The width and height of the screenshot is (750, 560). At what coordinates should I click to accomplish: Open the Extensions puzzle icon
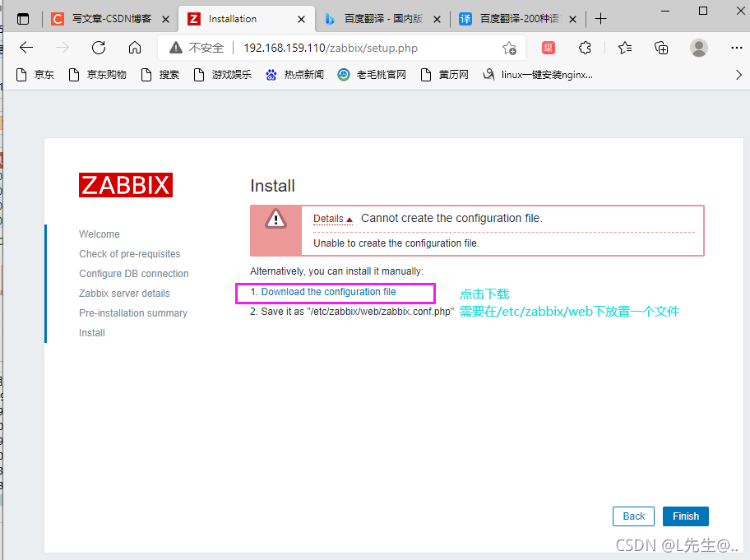pyautogui.click(x=585, y=48)
